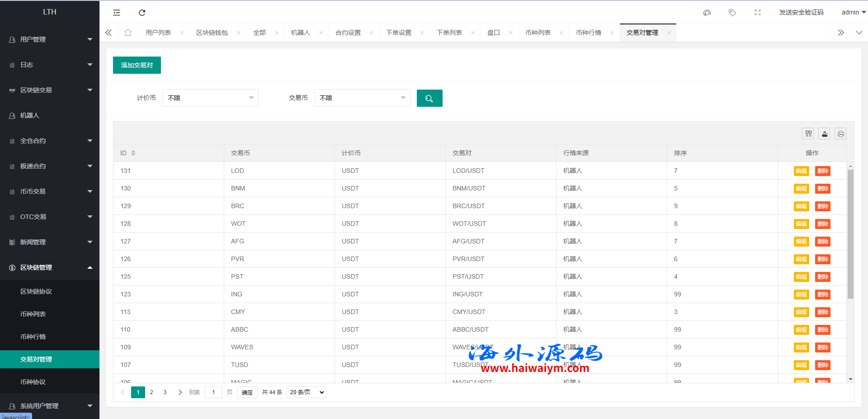
Task: Expand the 用户管理 sidebar menu
Action: click(50, 39)
